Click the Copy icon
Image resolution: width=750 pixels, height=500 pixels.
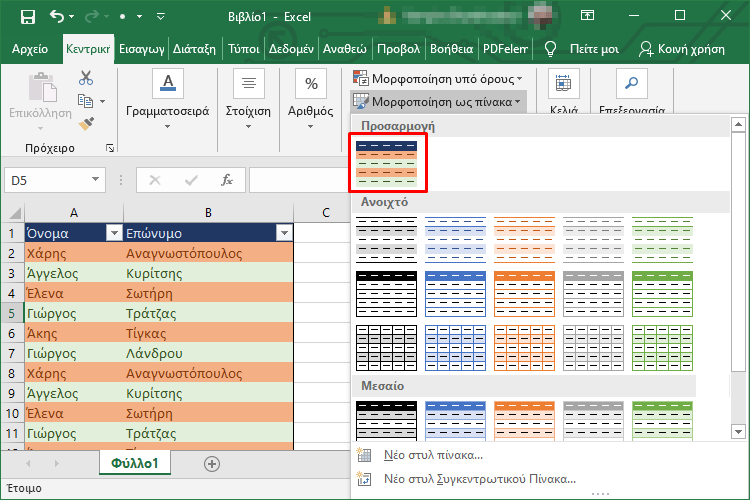(x=85, y=101)
